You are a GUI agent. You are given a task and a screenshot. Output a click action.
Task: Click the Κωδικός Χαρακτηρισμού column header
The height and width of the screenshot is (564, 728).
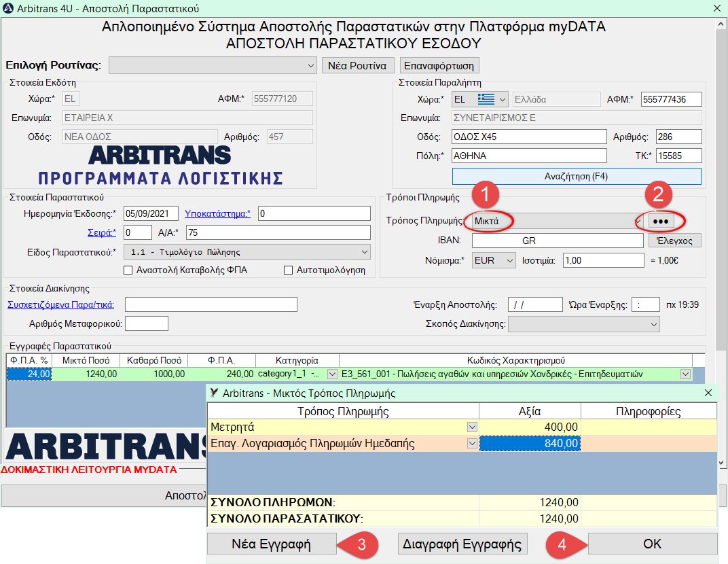(516, 361)
